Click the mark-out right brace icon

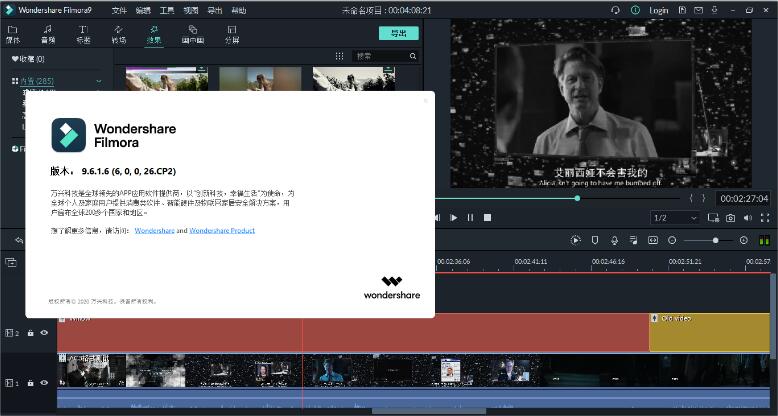[x=703, y=198]
